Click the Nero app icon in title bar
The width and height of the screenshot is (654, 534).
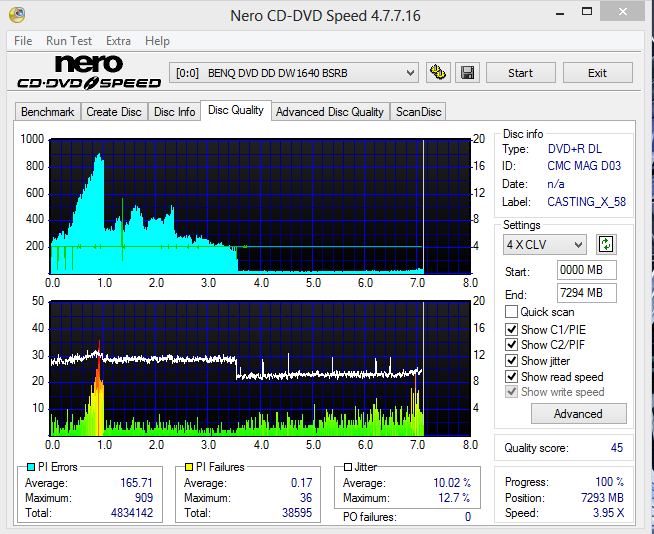[17, 15]
